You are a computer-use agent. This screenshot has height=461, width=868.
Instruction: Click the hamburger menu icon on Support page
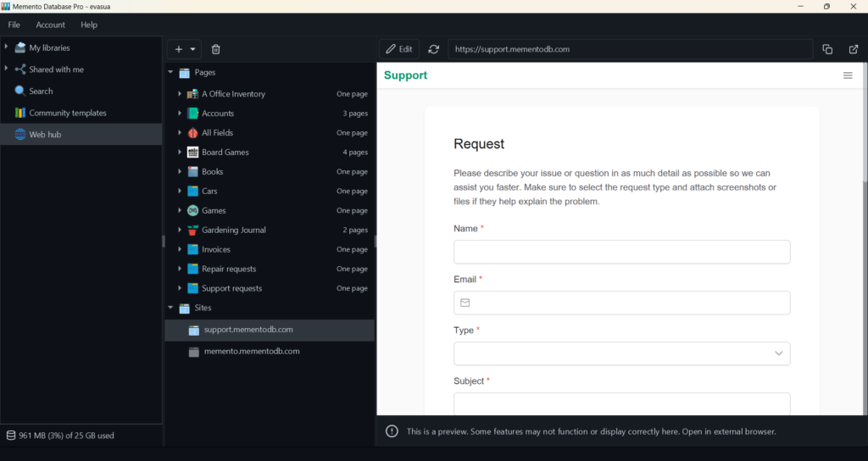[x=848, y=75]
